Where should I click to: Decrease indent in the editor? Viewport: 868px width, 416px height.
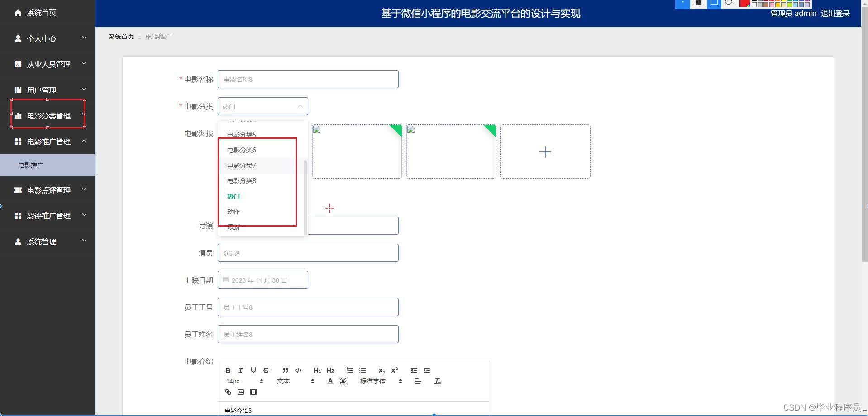(414, 370)
